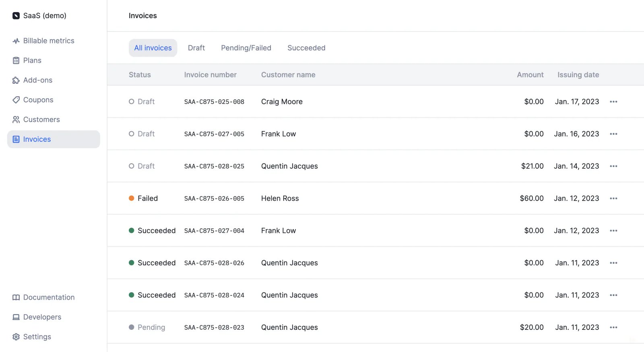Click the Coupons tag icon
This screenshot has width=644, height=352.
(16, 100)
